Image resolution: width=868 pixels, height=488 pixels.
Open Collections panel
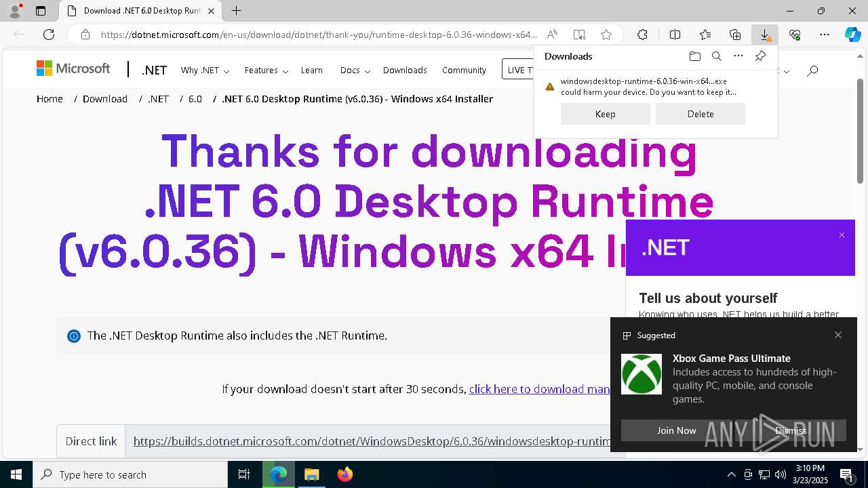click(x=735, y=35)
